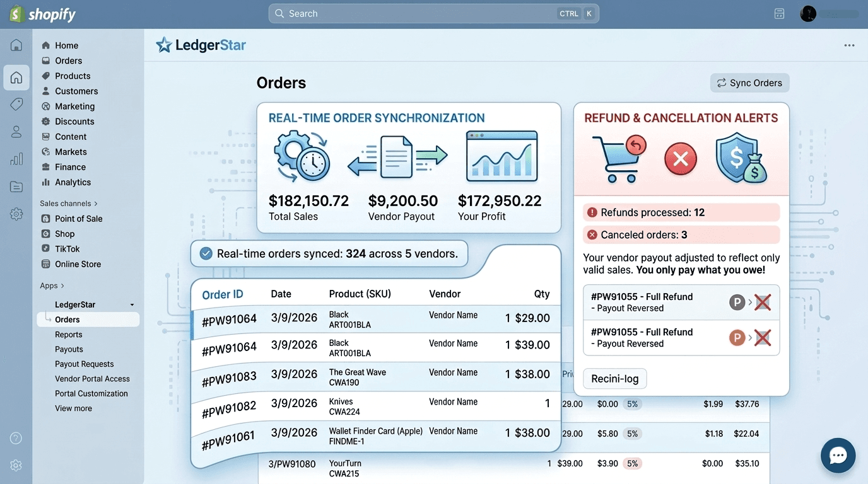
Task: Expand the Sales channels section
Action: coord(69,204)
